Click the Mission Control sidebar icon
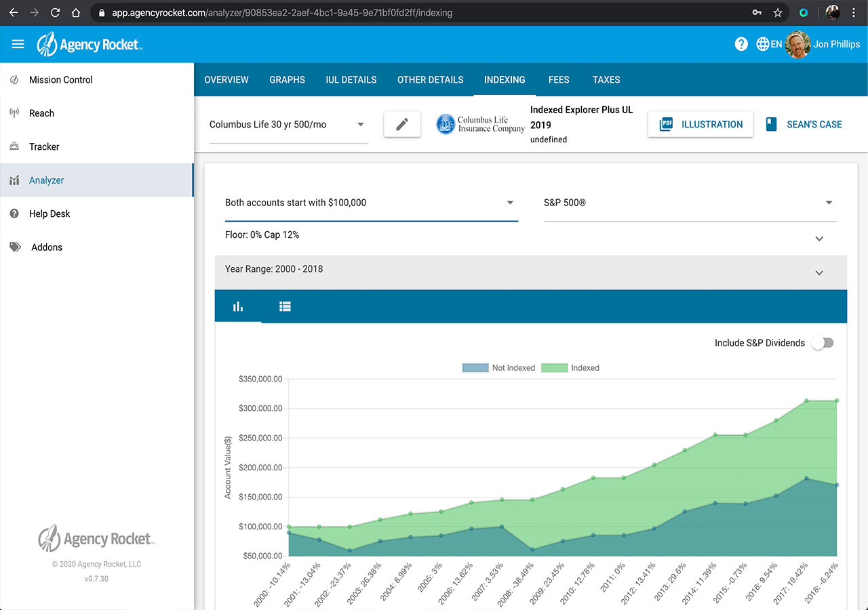868x610 pixels. click(14, 80)
